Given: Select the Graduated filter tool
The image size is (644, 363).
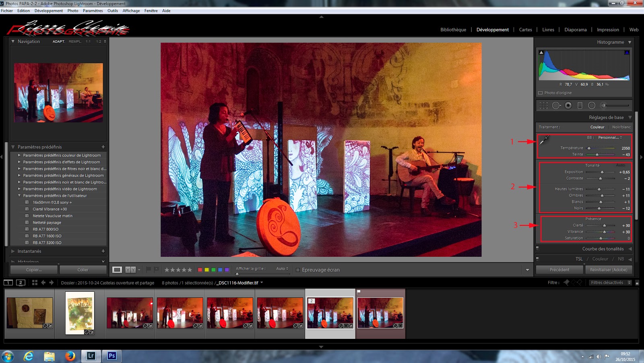Looking at the screenshot, I should pos(580,105).
